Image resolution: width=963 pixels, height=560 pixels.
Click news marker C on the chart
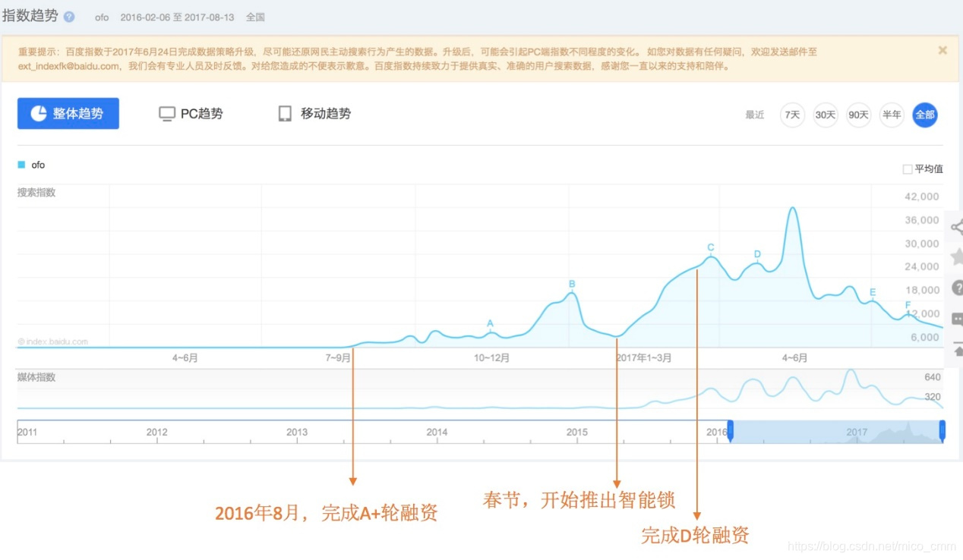pos(711,247)
